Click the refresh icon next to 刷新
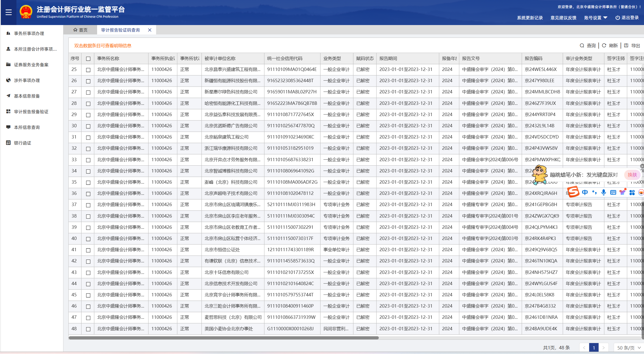This screenshot has width=644, height=354. 604,46
